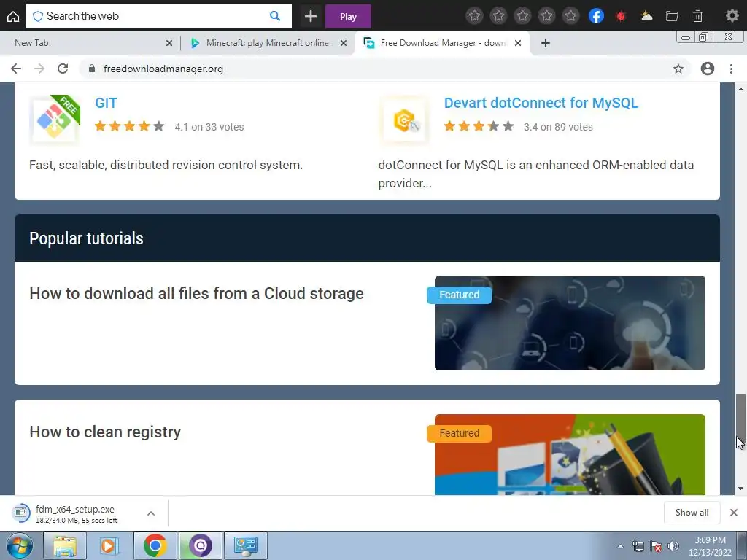Screen dimensions: 747x560
Task: Reload the current page
Action: [x=63, y=69]
